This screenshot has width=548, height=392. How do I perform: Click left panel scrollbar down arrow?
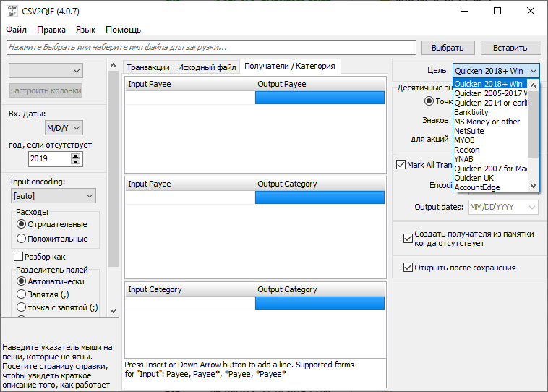click(113, 310)
